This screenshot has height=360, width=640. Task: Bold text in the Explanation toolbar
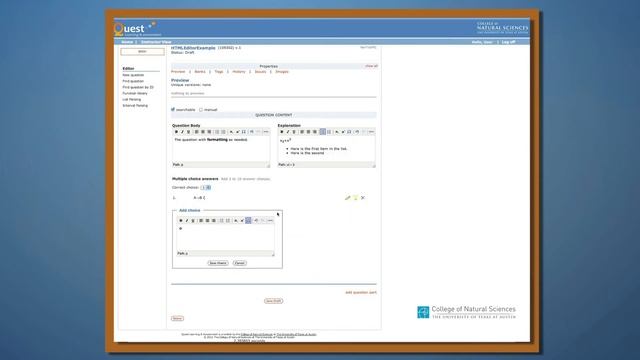click(x=282, y=132)
